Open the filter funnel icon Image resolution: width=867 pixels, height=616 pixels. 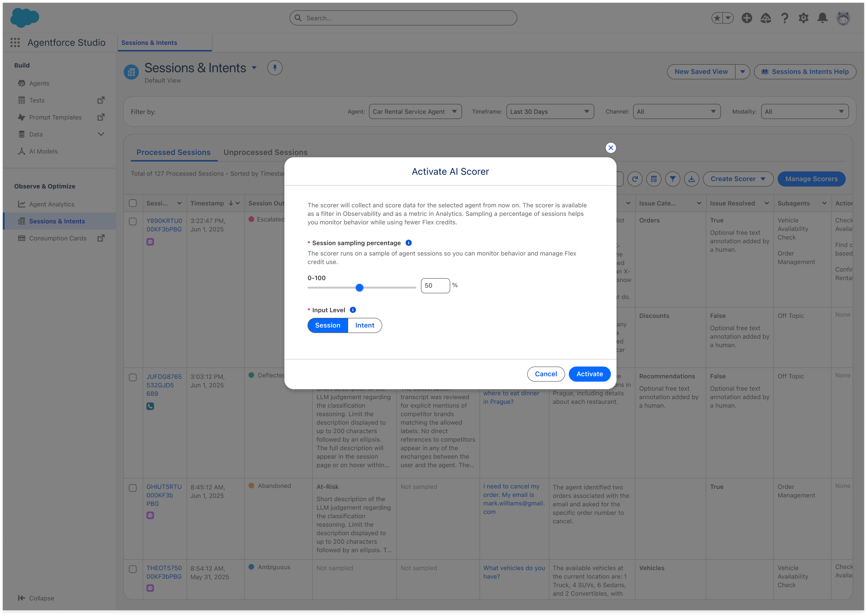tap(673, 179)
